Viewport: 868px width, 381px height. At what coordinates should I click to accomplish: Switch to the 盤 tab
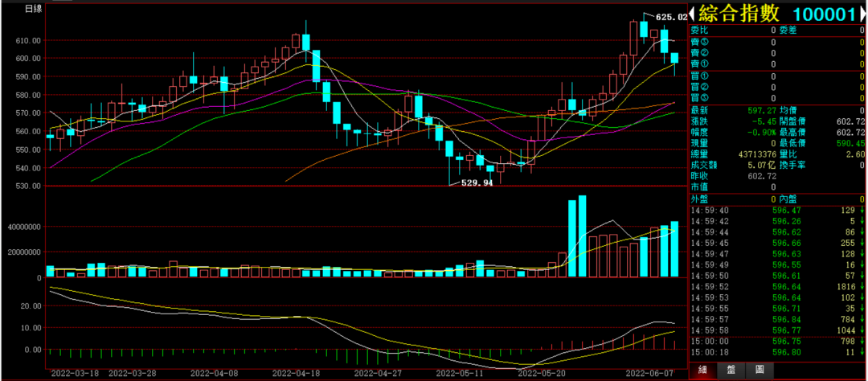click(731, 371)
